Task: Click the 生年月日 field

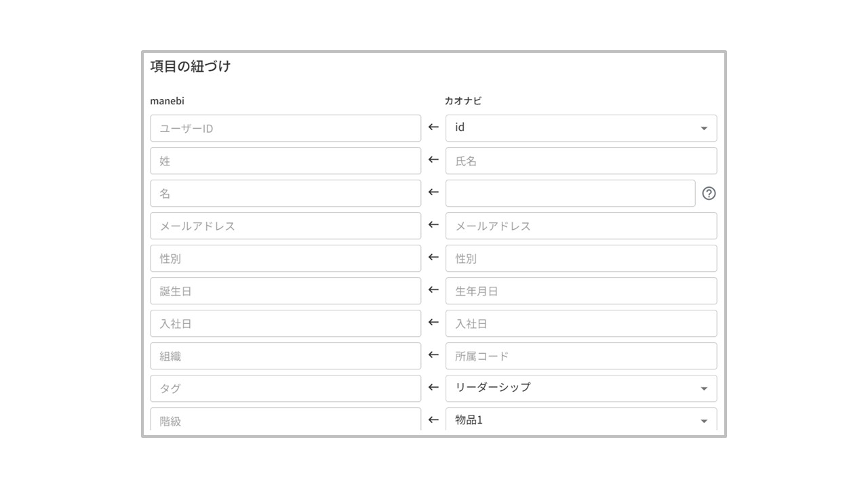Action: [581, 291]
